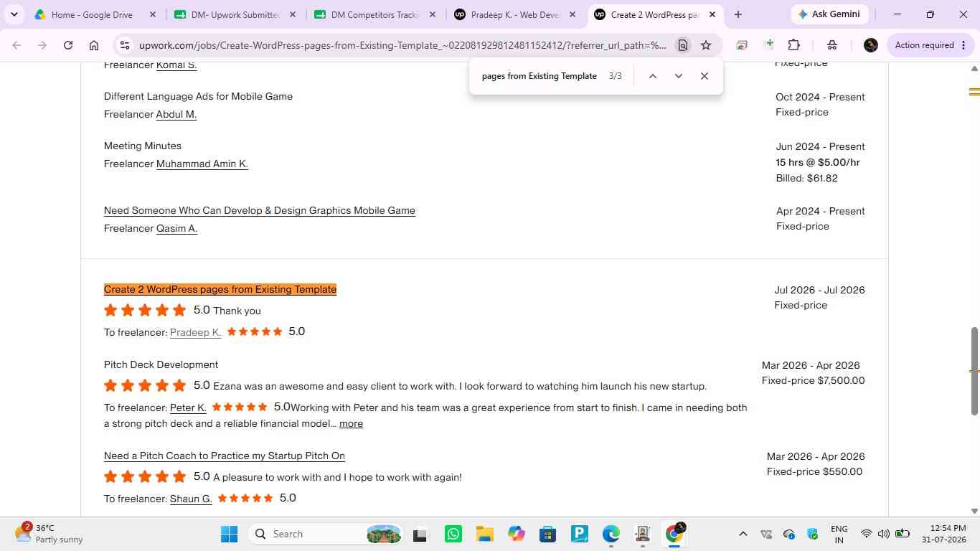Open WhatsApp from the taskbar
The width and height of the screenshot is (980, 551).
(453, 534)
